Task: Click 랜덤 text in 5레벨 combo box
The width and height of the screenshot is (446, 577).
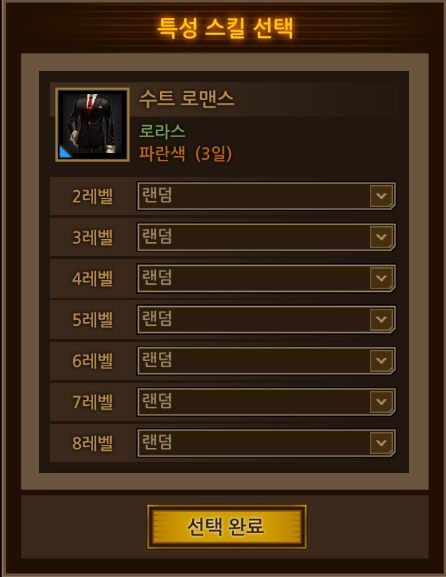Action: 157,319
